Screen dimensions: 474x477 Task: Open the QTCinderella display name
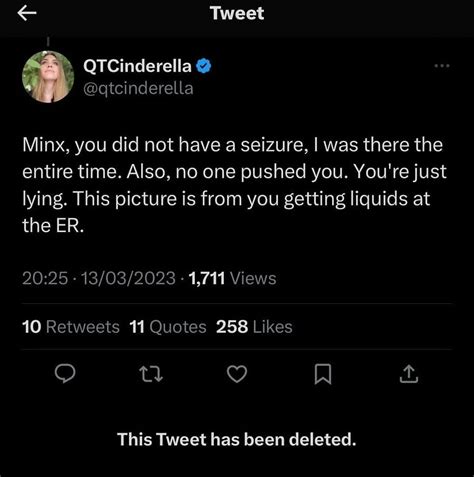(137, 66)
